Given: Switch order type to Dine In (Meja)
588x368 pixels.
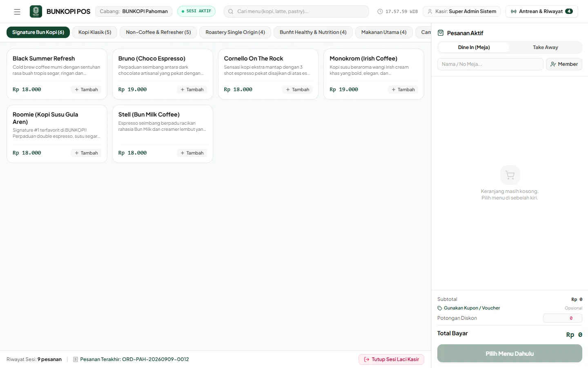Looking at the screenshot, I should [474, 47].
